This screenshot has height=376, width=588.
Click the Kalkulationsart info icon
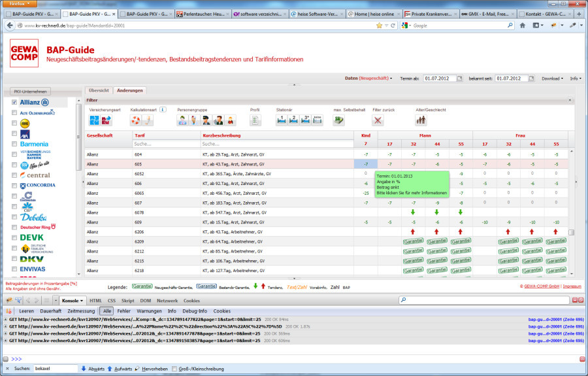click(x=163, y=110)
